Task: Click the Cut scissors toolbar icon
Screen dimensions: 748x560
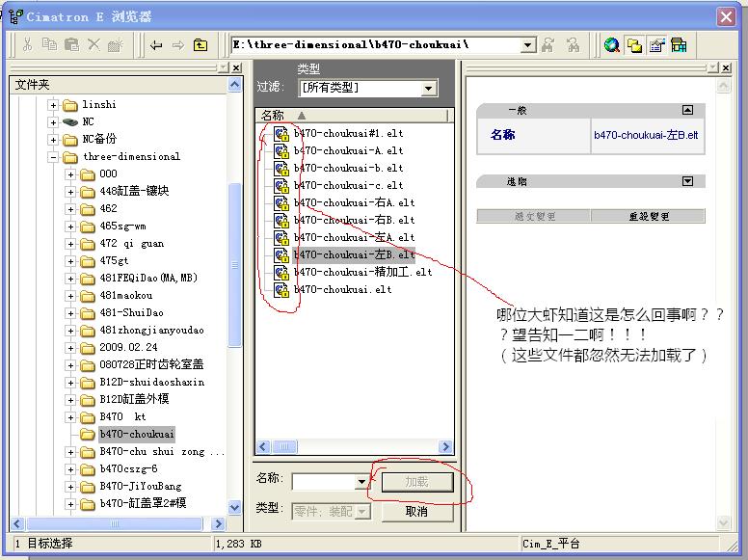Action: tap(28, 45)
